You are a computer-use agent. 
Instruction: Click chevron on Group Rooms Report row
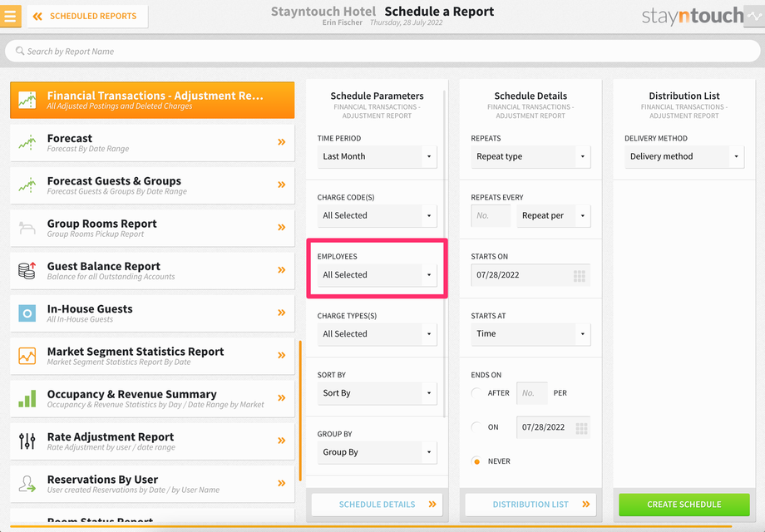[282, 227]
